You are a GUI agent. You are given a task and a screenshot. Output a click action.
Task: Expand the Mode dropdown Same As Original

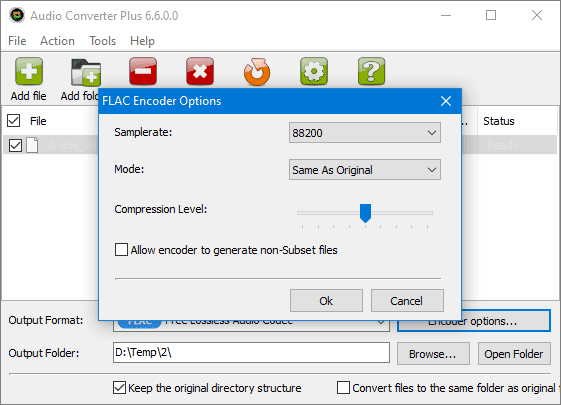pyautogui.click(x=365, y=170)
